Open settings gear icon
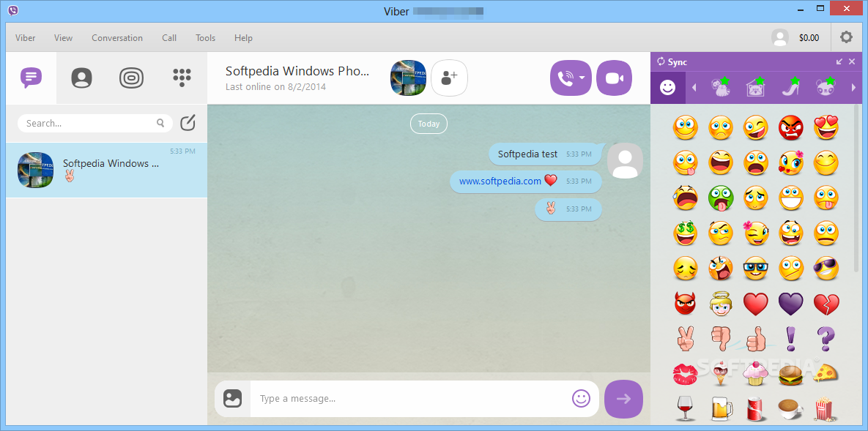 pyautogui.click(x=847, y=37)
